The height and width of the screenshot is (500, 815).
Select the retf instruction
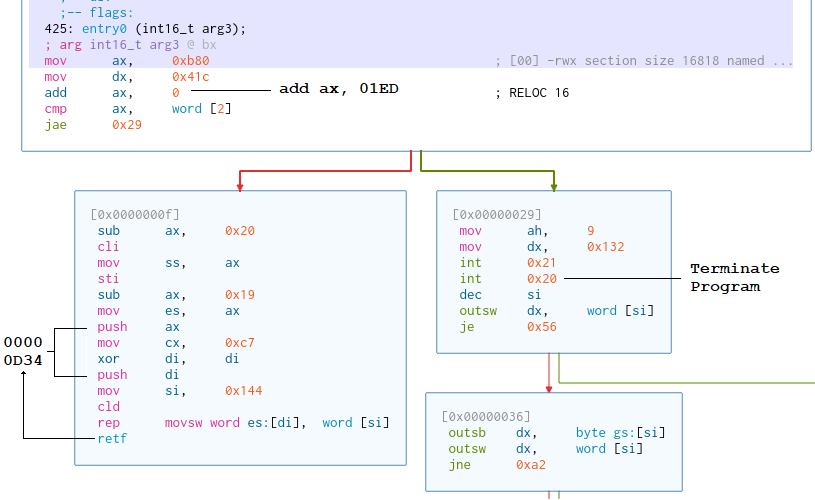pyautogui.click(x=111, y=439)
